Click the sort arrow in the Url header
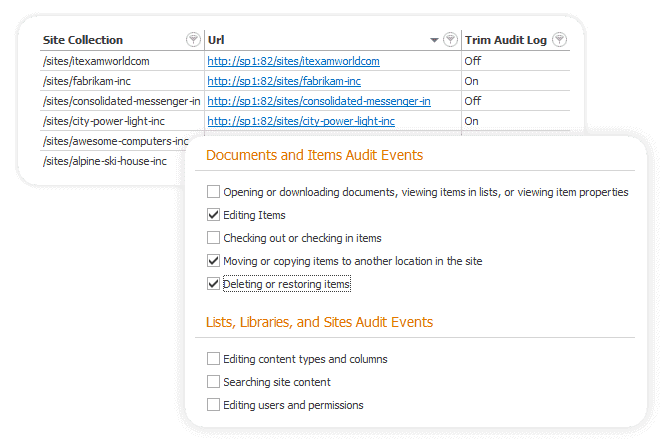Image resolution: width=668 pixels, height=448 pixels. tap(434, 41)
